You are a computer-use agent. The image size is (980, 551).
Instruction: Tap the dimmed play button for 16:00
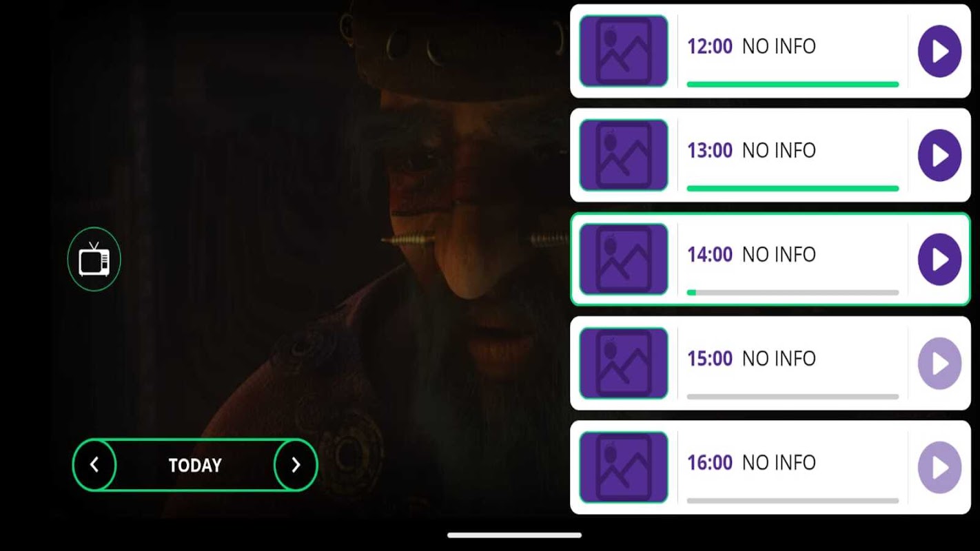pos(939,468)
